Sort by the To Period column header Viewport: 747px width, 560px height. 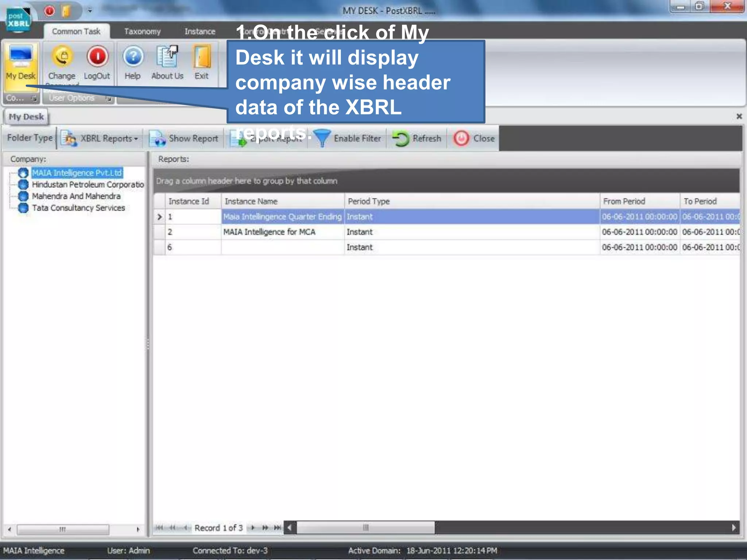coord(710,201)
